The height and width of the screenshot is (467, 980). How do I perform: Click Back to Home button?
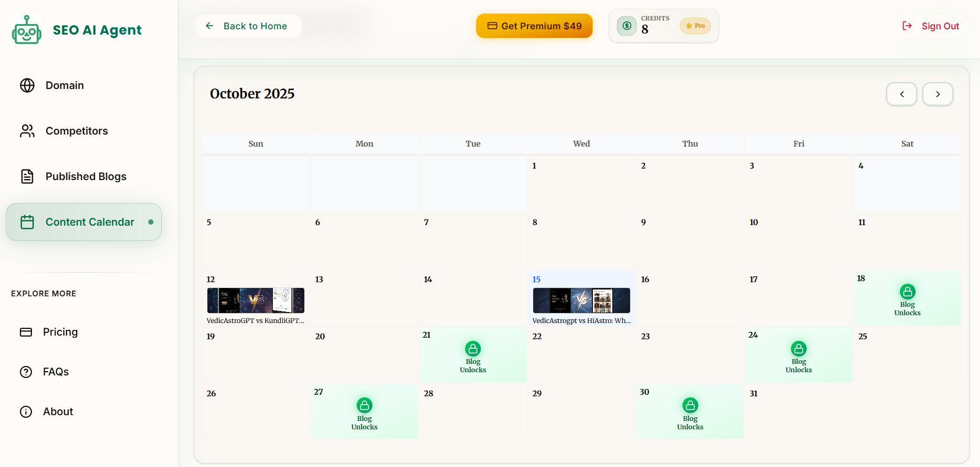pyautogui.click(x=248, y=26)
